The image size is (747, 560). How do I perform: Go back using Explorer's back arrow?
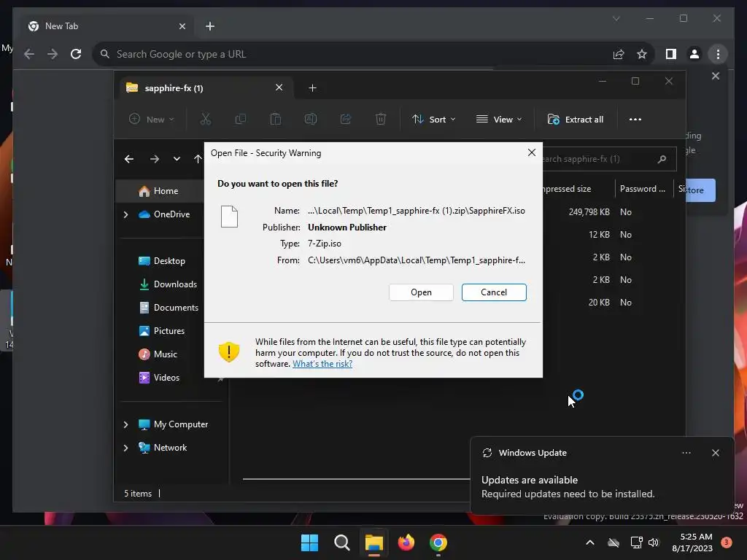pos(129,159)
